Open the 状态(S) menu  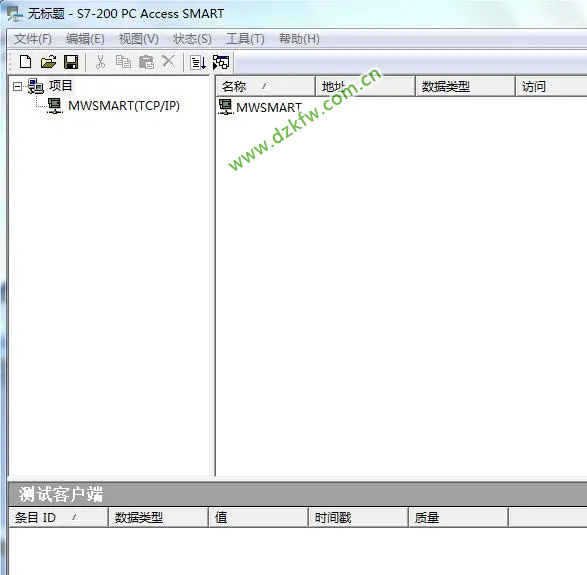(192, 39)
